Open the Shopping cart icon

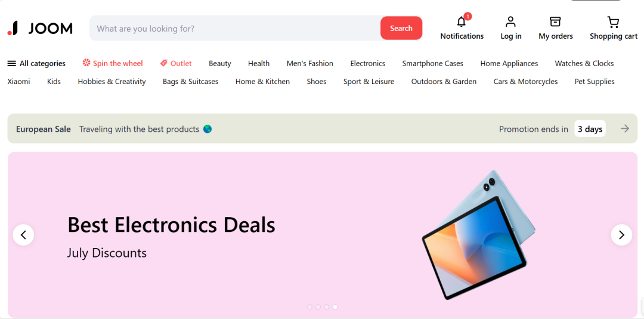[613, 21]
